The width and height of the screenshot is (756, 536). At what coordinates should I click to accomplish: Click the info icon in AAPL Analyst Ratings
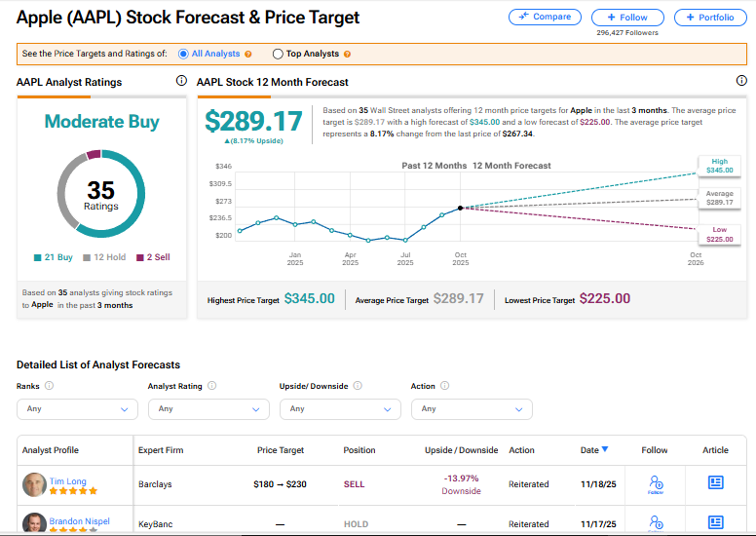[x=181, y=81]
